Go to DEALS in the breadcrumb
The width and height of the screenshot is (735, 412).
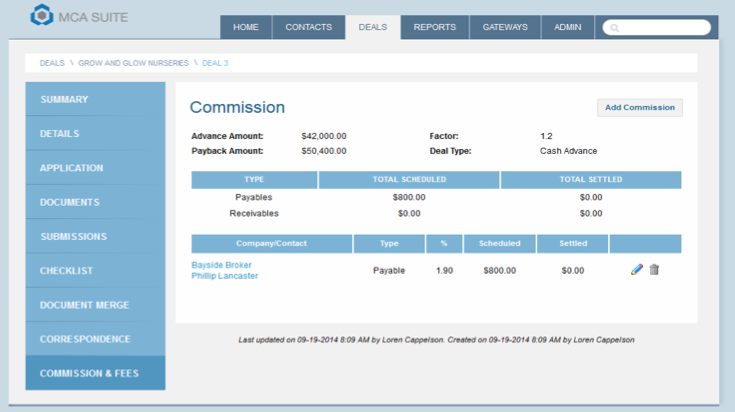coord(52,63)
